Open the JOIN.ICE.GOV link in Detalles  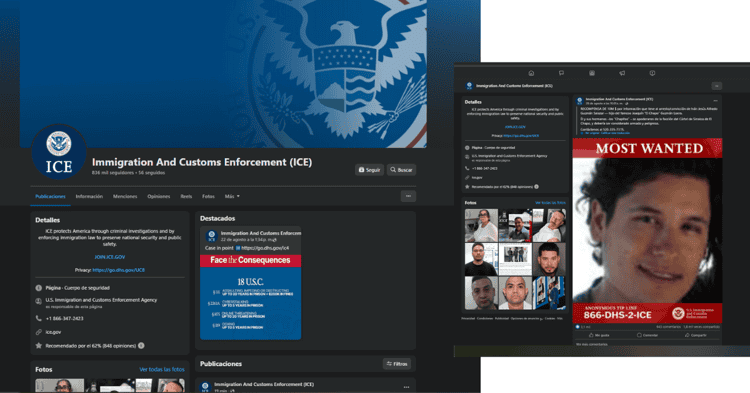click(x=110, y=257)
